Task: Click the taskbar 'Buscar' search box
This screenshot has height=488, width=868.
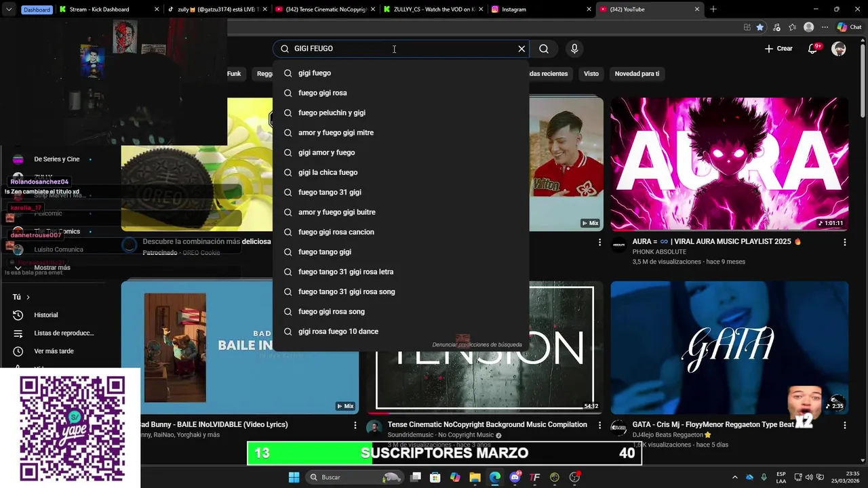Action: [355, 477]
